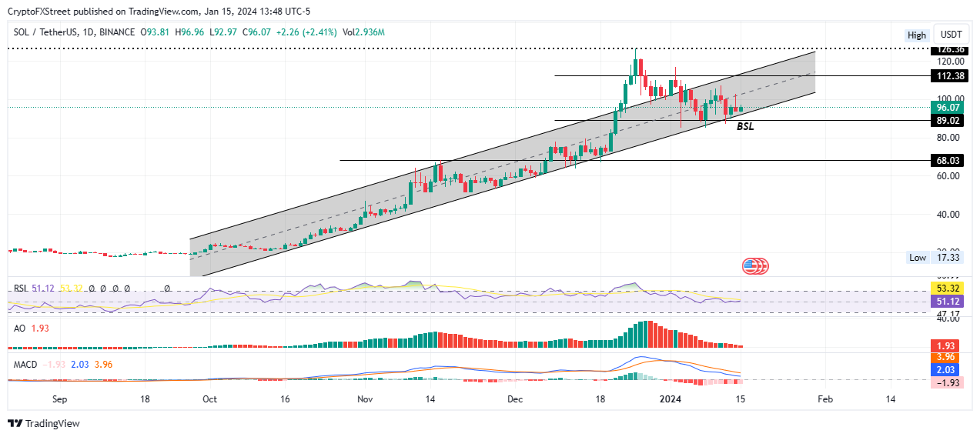Click the 112.38 horizontal line price tag
This screenshot has height=437, width=980.
(949, 76)
